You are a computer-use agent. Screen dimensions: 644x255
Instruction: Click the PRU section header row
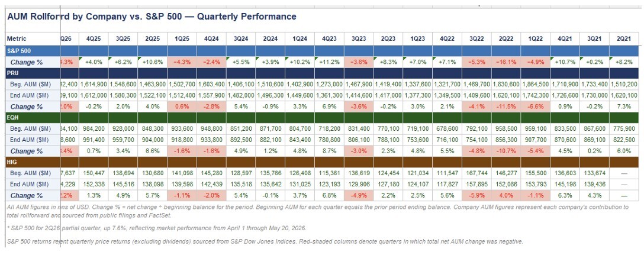coord(322,73)
